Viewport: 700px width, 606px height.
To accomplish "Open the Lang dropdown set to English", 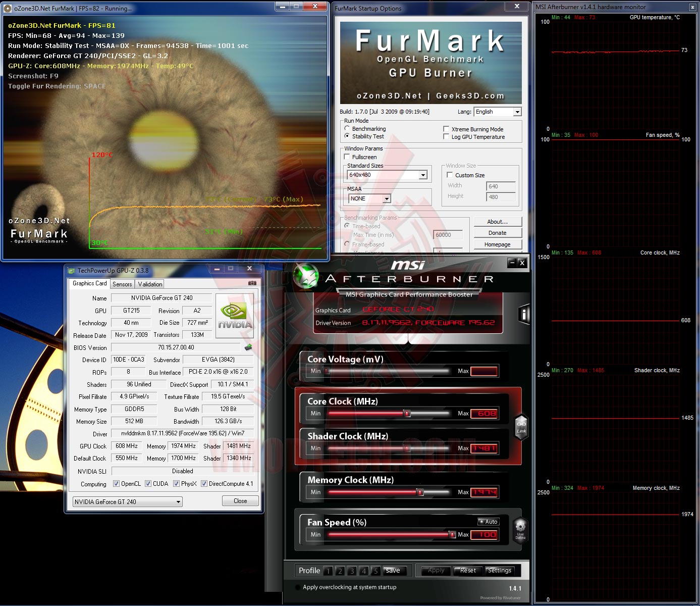I will coord(498,112).
